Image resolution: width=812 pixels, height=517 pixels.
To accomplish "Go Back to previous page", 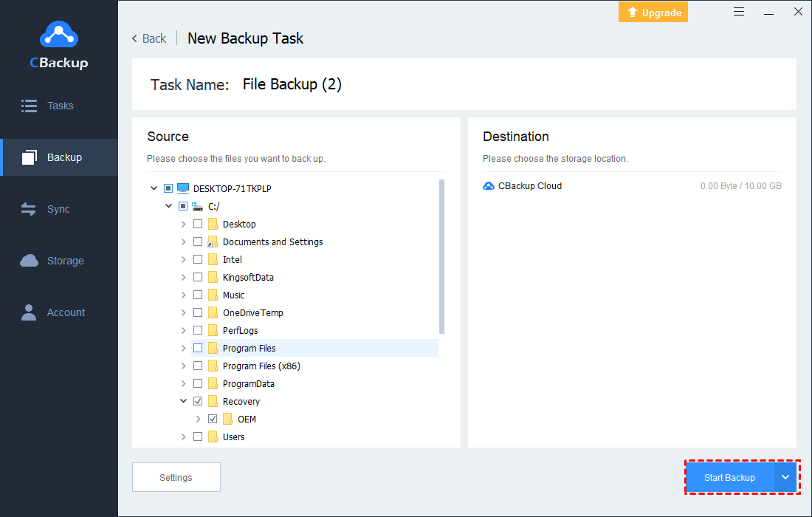I will tap(148, 38).
